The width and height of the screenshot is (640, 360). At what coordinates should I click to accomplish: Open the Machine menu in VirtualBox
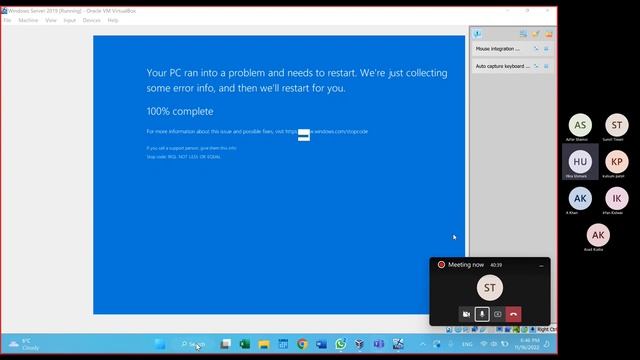[x=28, y=20]
